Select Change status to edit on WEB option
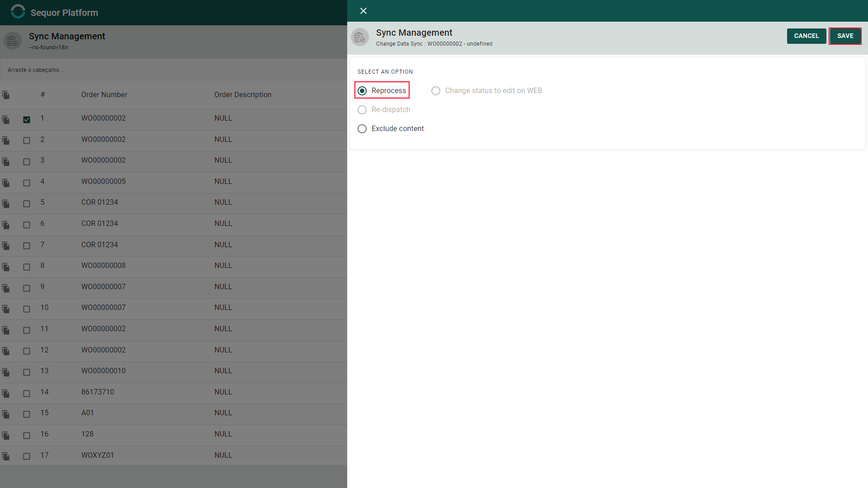The image size is (868, 488). pos(436,91)
